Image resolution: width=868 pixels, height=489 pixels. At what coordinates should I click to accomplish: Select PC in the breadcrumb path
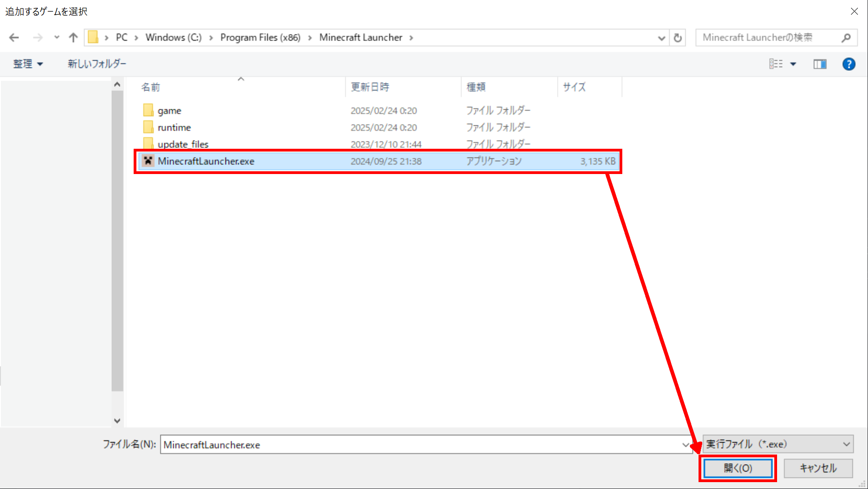click(122, 38)
